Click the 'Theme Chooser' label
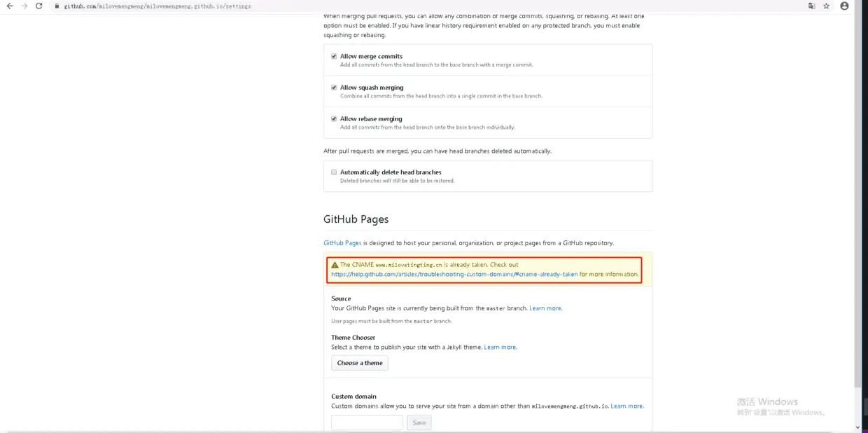 [353, 338]
